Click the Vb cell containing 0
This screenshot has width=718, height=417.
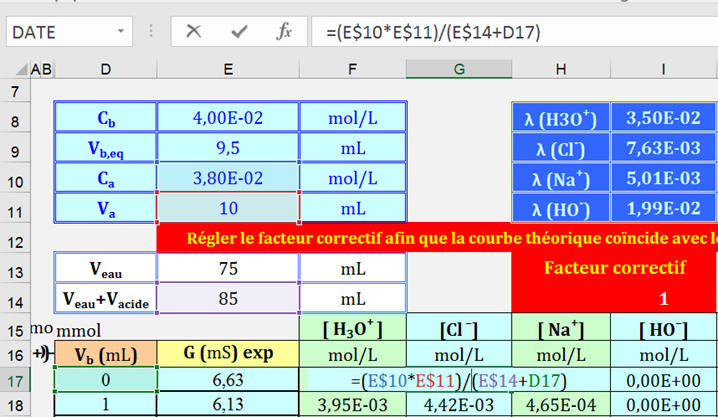106,381
